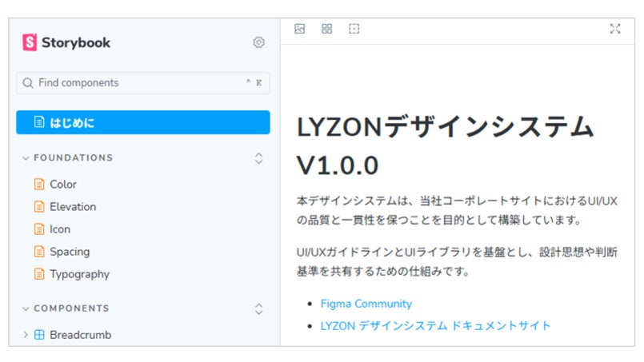This screenshot has height=362, width=644.
Task: Collapse the COMPONENTS section chevron
Action: [26, 308]
